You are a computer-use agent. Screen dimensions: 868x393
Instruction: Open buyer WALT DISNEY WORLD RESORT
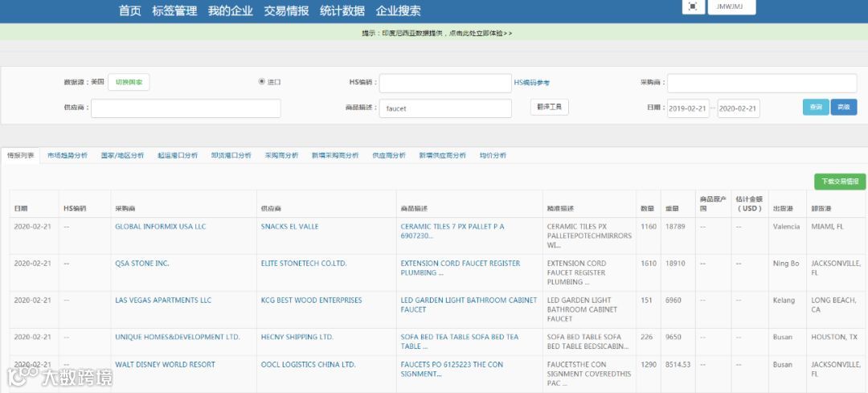(x=165, y=364)
